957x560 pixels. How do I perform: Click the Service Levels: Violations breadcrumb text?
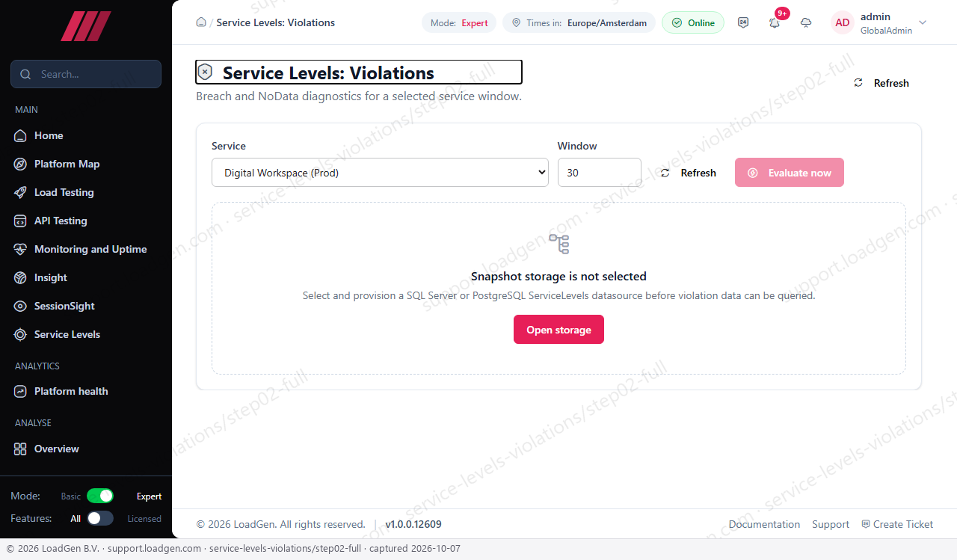(x=276, y=22)
